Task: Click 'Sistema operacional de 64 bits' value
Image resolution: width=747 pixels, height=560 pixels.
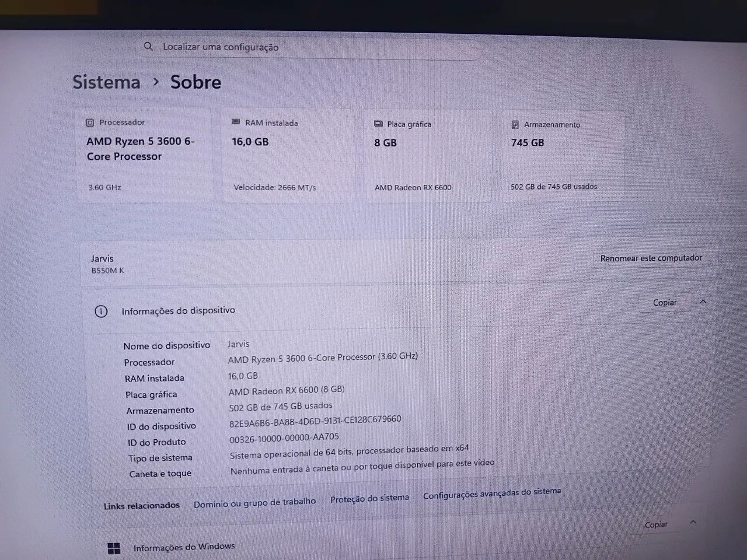Action: [350, 451]
